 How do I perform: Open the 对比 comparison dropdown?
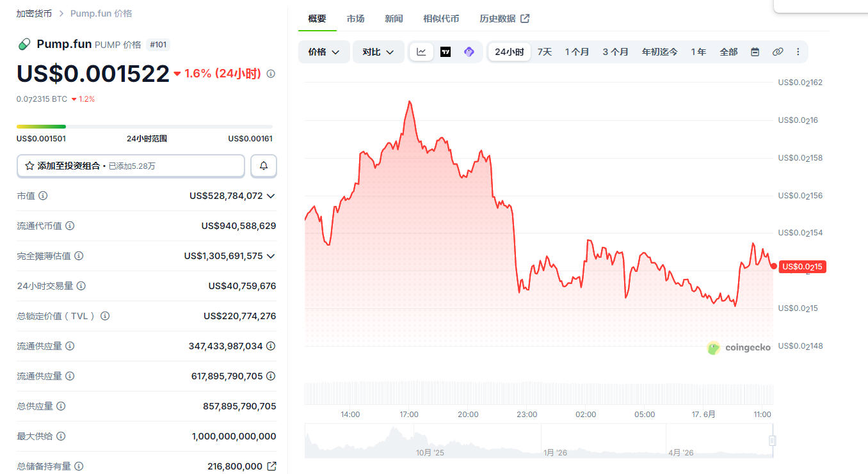(378, 52)
